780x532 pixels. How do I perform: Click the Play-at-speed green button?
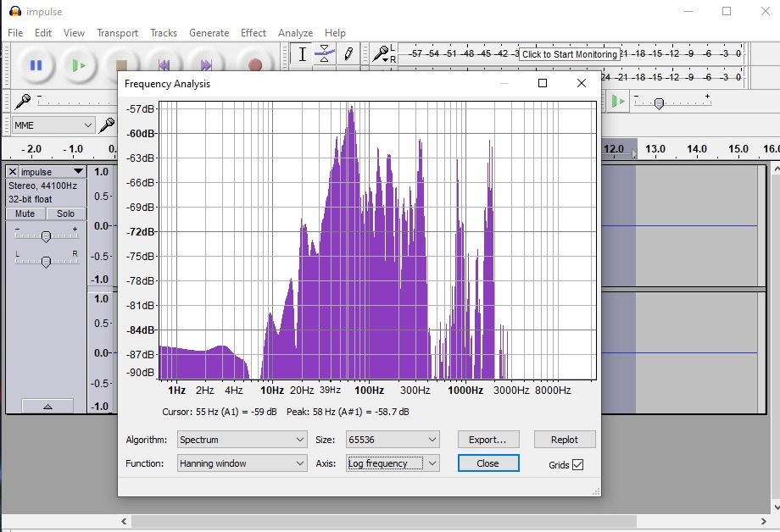click(617, 102)
